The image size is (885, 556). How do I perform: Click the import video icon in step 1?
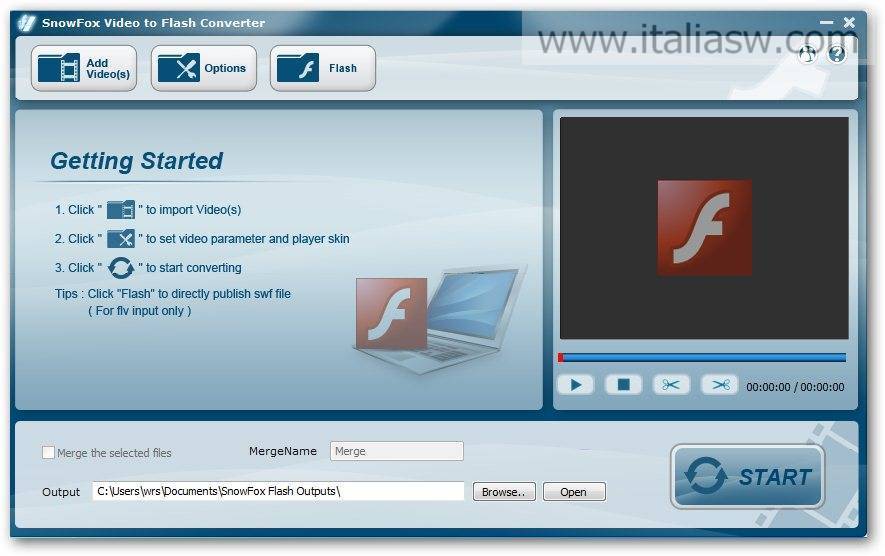coord(121,209)
